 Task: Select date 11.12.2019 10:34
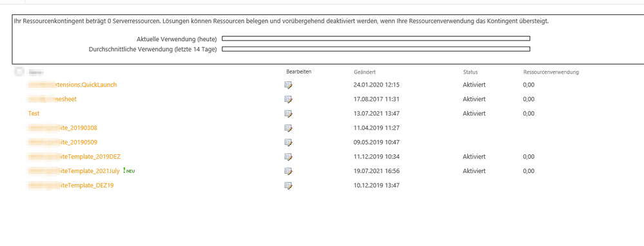[x=376, y=157]
